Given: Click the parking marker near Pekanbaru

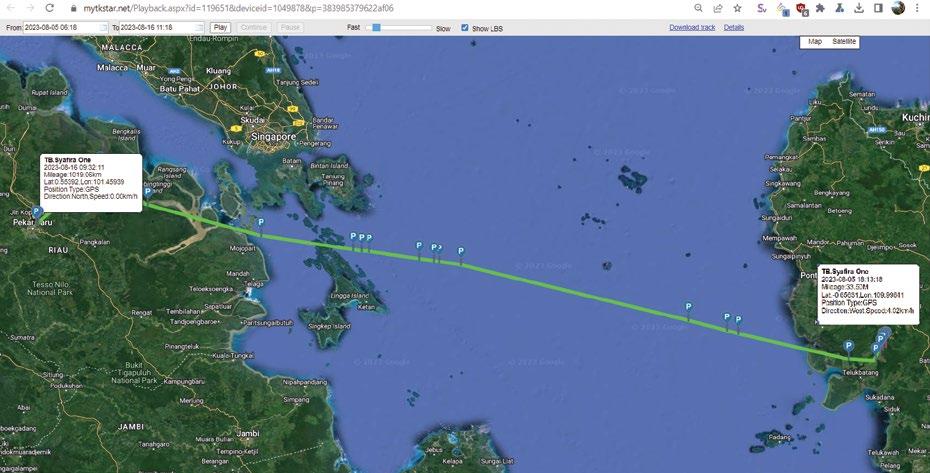Looking at the screenshot, I should click(37, 212).
